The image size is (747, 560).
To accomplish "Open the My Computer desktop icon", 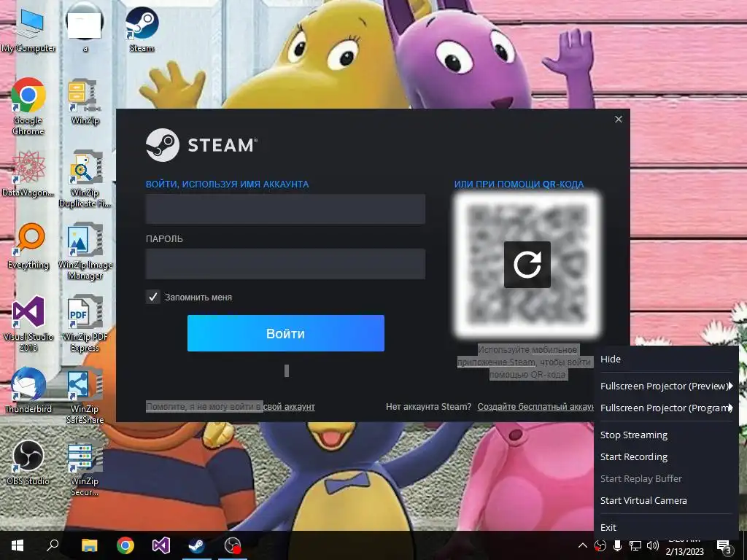I will click(28, 29).
